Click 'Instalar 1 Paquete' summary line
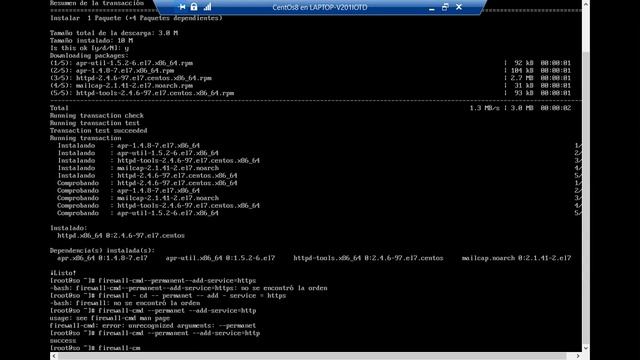 point(136,18)
